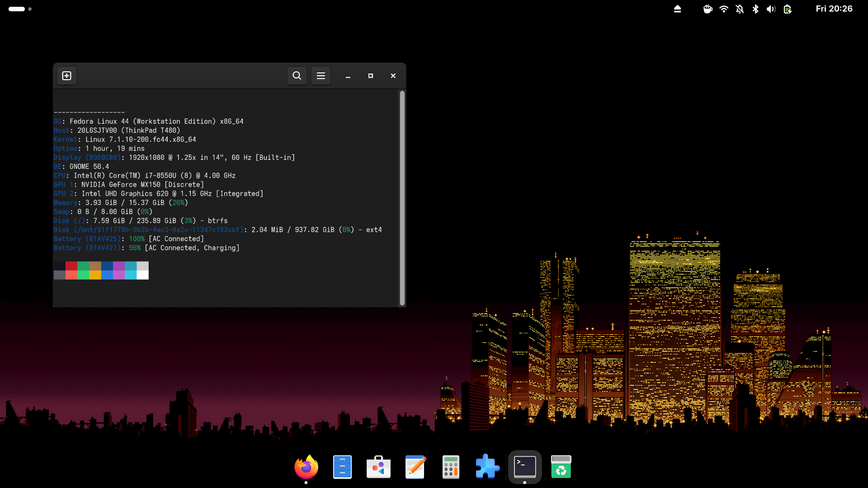Click the Battery (01AV425) 100% line
Viewport: 868px width, 488px height.
129,239
